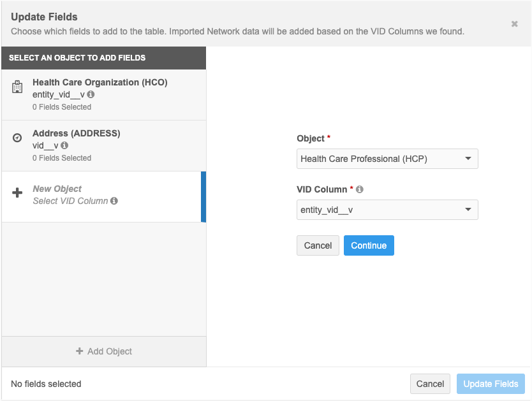Click info icon by VID Column label
This screenshot has height=401, width=532.
tap(360, 189)
